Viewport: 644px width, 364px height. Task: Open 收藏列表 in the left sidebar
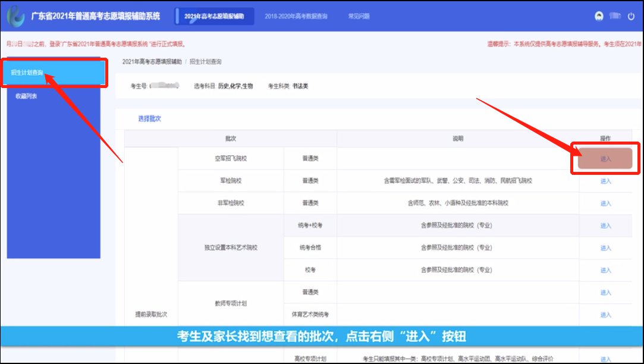26,96
